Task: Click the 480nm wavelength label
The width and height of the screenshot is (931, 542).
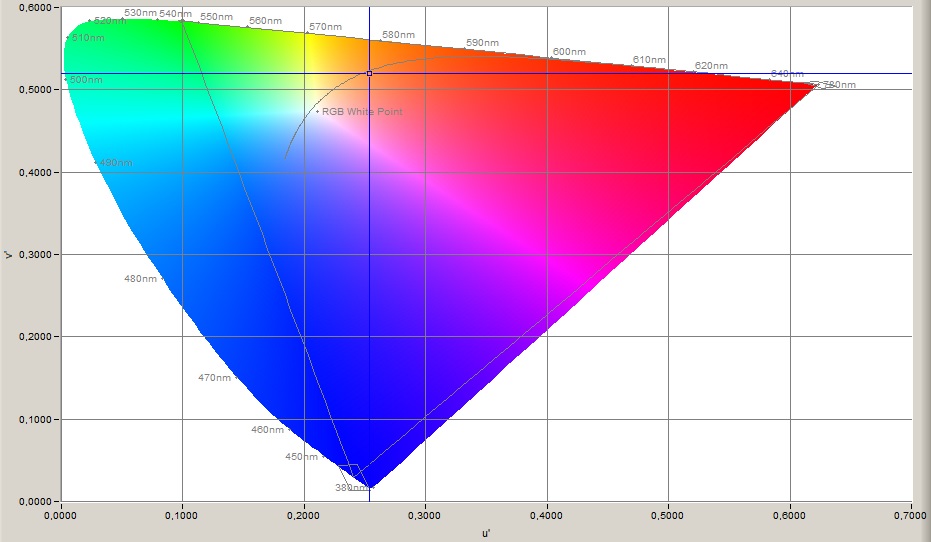Action: click(140, 279)
